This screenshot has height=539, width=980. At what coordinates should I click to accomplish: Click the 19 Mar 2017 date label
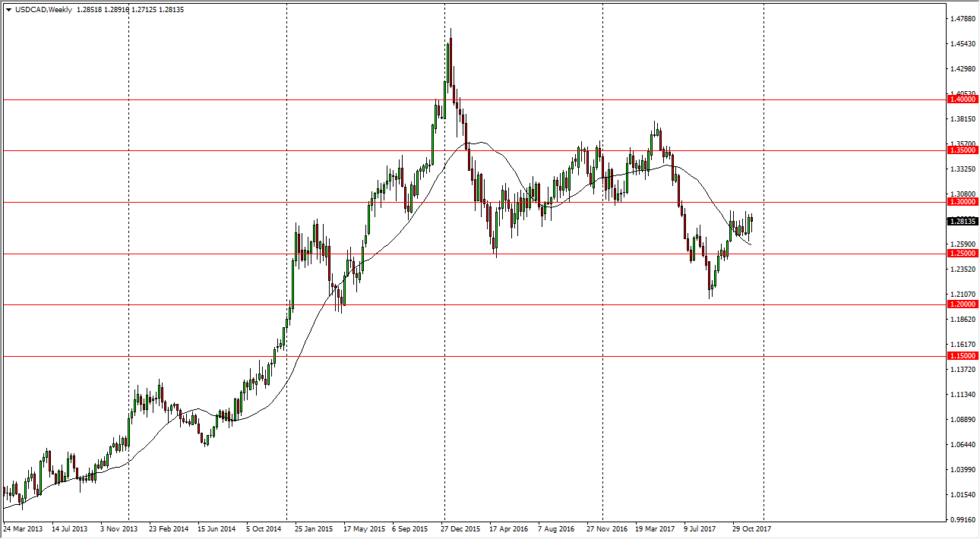[x=655, y=528]
